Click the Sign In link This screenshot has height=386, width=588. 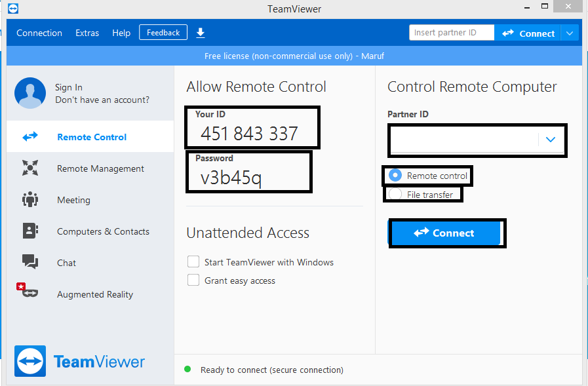[69, 87]
